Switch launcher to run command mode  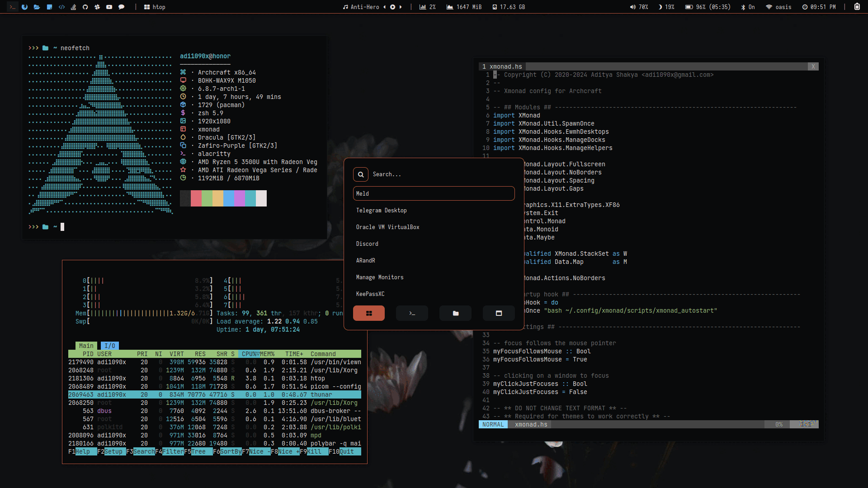412,313
